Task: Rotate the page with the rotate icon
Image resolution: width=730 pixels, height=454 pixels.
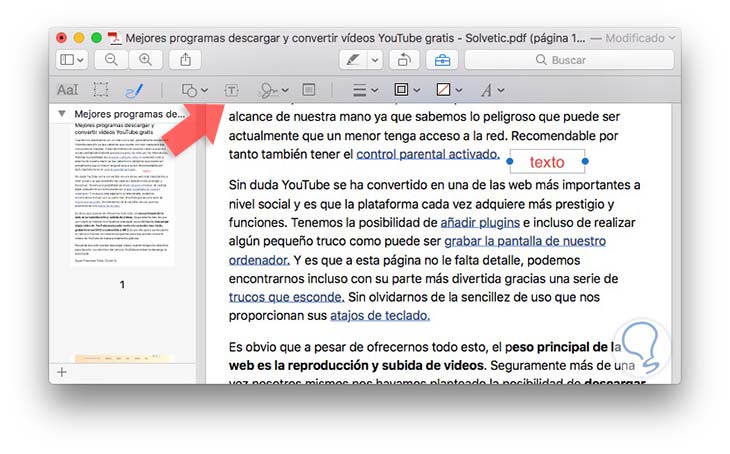Action: point(404,60)
